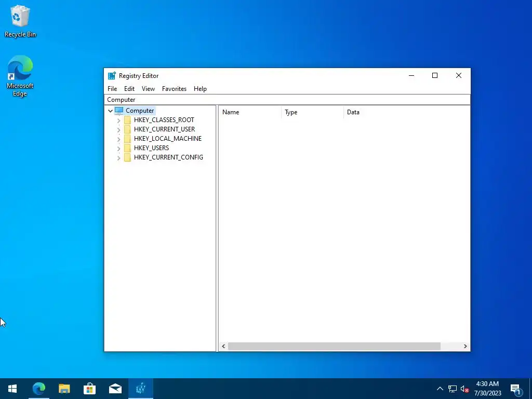Screen dimensions: 532x399
Task: Show hidden system tray icons
Action: pos(440,389)
